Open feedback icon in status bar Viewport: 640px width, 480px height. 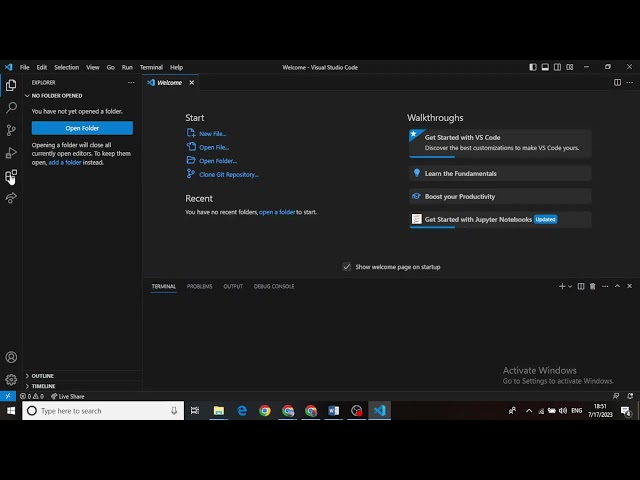[x=616, y=396]
